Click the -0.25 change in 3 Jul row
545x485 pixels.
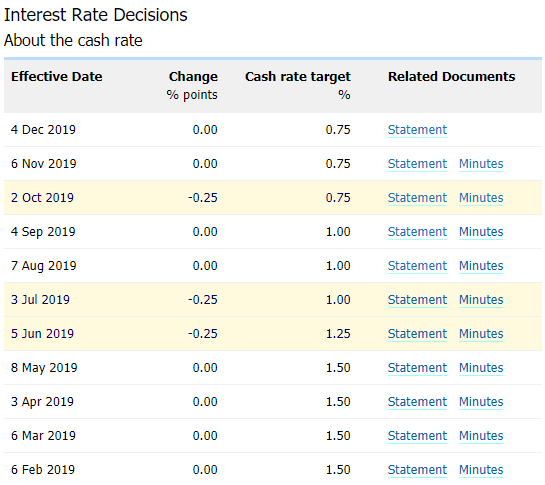pos(203,300)
